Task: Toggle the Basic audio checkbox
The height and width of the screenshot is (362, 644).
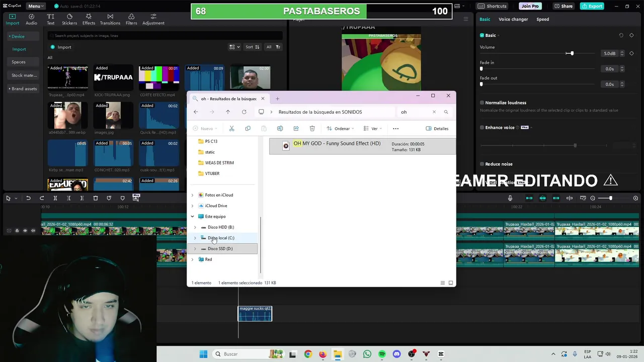Action: (x=482, y=35)
